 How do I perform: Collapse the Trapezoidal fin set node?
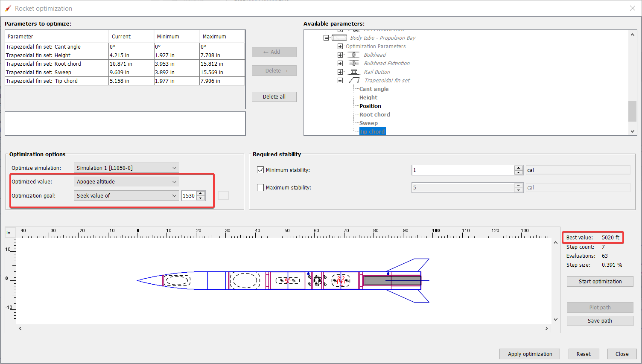(x=340, y=80)
